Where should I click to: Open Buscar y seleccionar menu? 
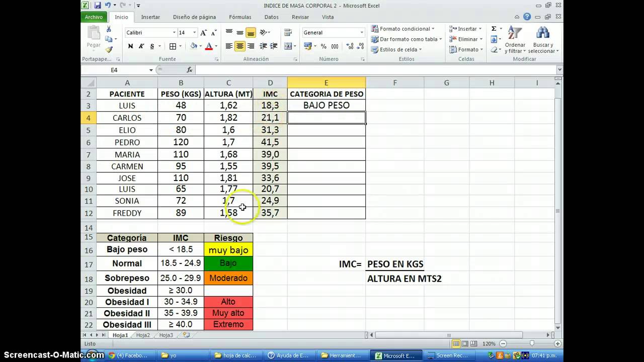543,40
